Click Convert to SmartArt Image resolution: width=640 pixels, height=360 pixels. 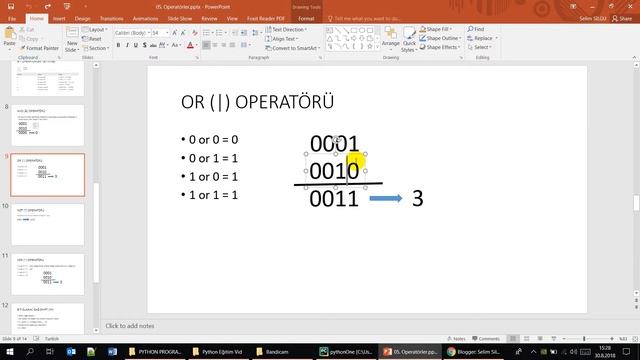coord(292,48)
